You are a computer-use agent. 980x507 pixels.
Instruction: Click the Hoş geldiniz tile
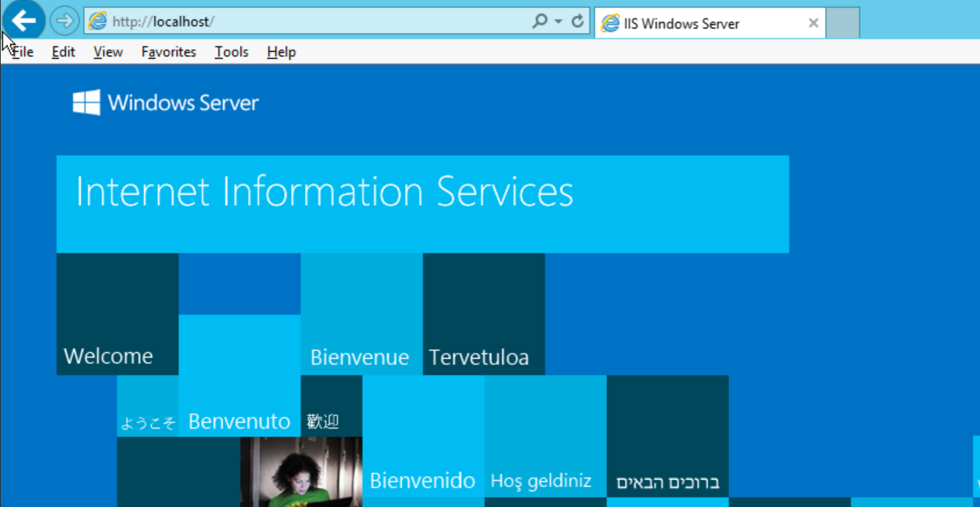(545, 436)
